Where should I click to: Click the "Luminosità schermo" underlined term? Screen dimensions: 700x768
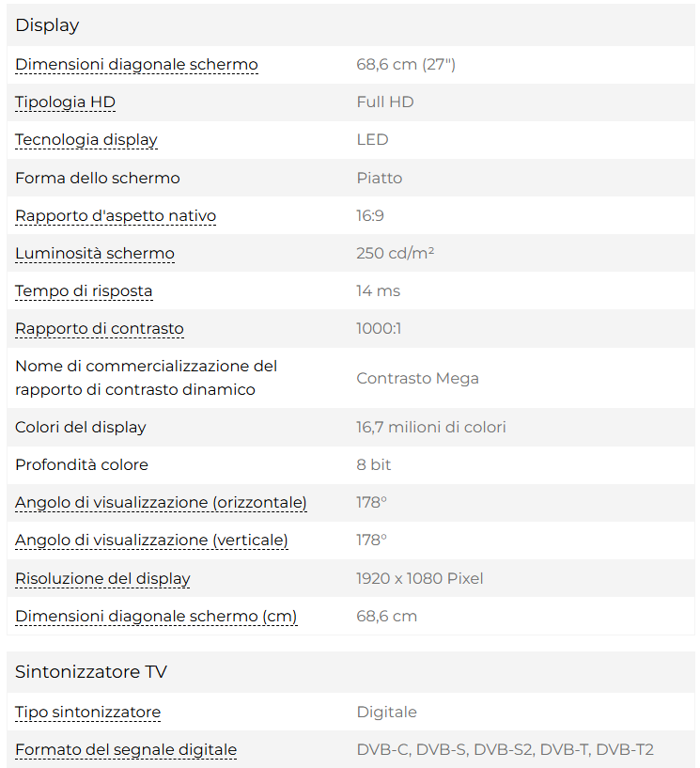pos(95,254)
